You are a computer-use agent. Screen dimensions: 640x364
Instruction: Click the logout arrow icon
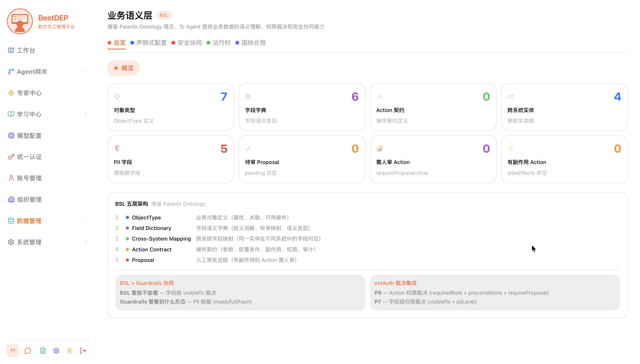tap(83, 351)
